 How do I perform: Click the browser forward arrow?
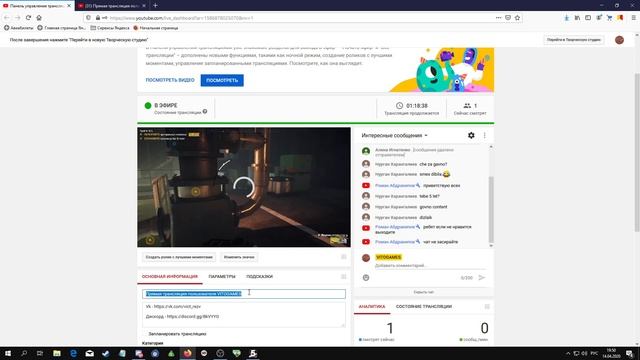[x=17, y=18]
